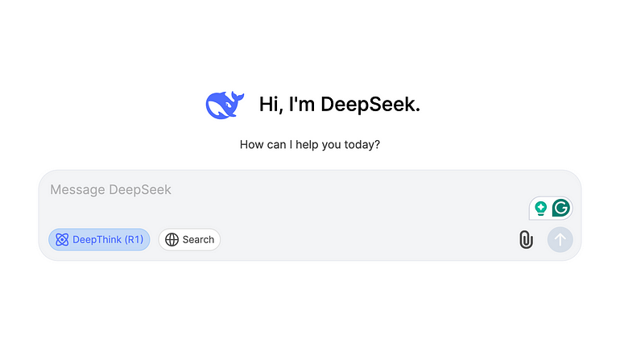The image size is (620, 364).
Task: Click the "DeepThink (R1)" label text
Action: pos(108,239)
